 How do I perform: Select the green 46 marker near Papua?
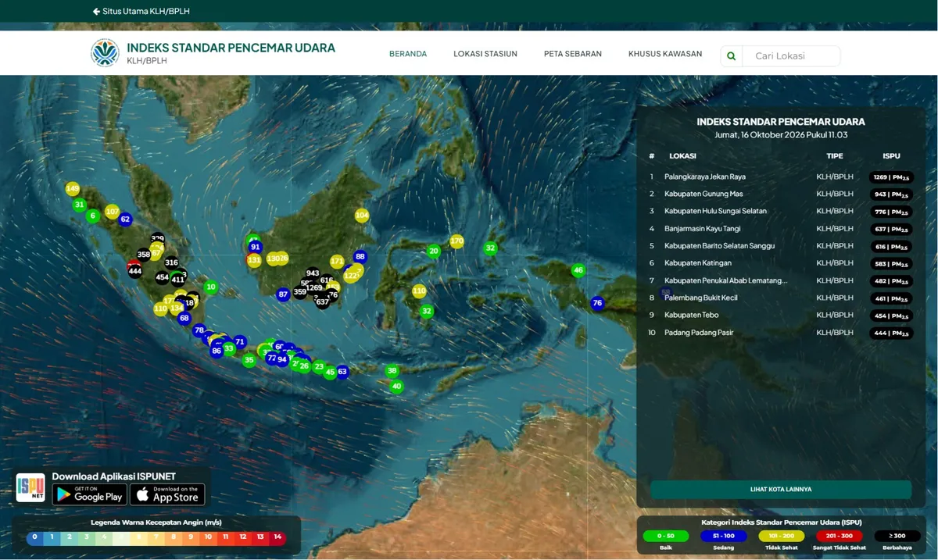pyautogui.click(x=578, y=271)
